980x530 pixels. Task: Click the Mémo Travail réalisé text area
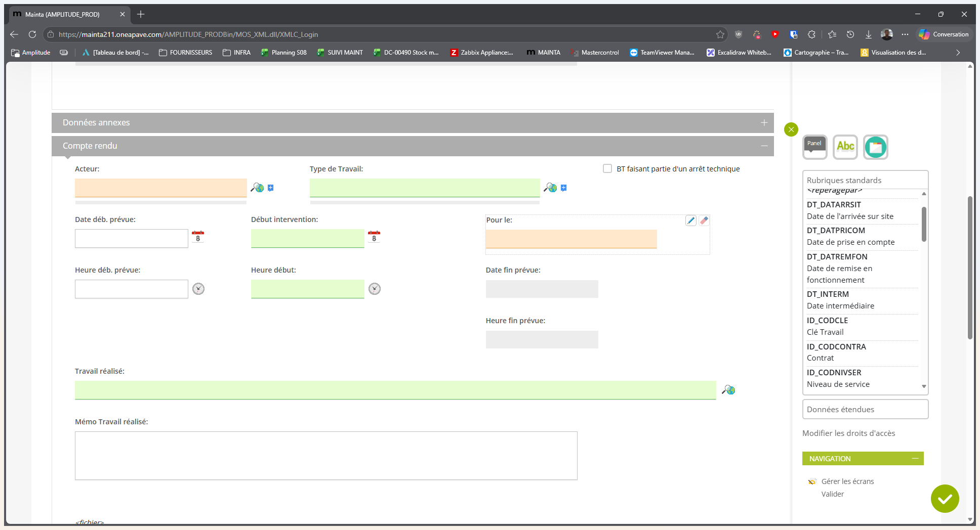pyautogui.click(x=326, y=456)
